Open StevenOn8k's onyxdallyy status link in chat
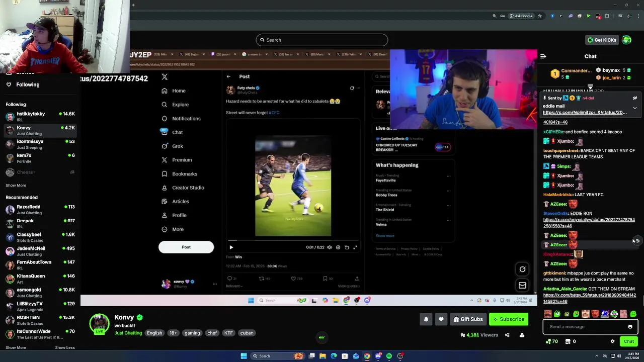The width and height of the screenshot is (644, 362). (x=589, y=223)
